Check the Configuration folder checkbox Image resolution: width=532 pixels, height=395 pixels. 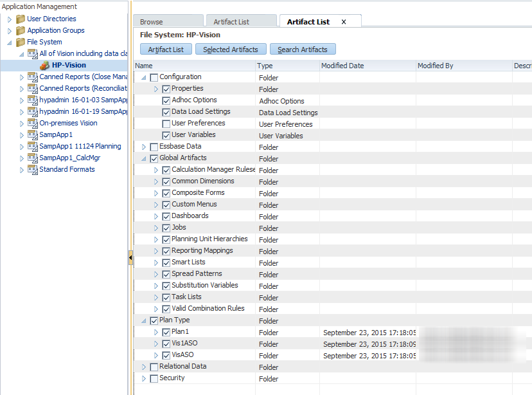(x=154, y=77)
